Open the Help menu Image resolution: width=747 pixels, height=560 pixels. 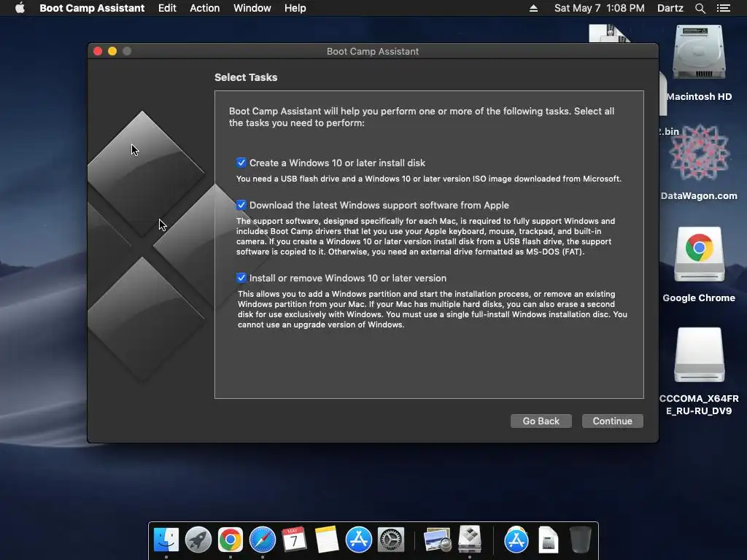click(x=295, y=8)
